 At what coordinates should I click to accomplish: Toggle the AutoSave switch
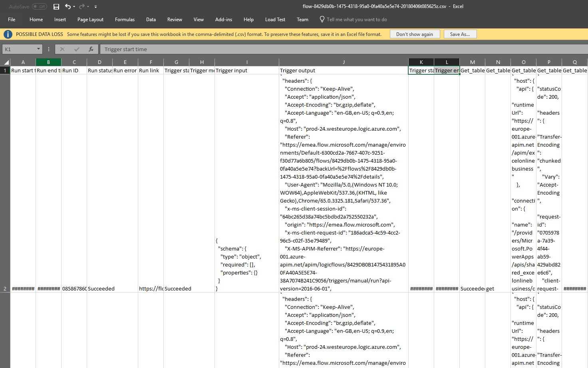pos(40,6)
